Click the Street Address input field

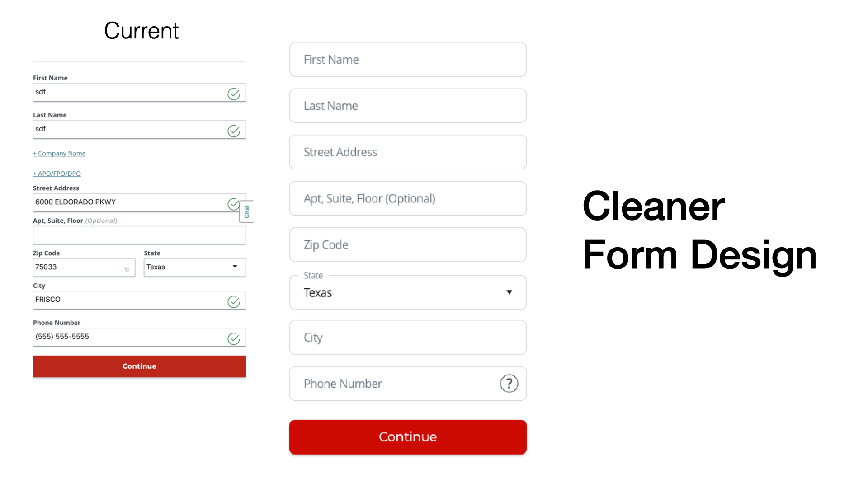407,152
